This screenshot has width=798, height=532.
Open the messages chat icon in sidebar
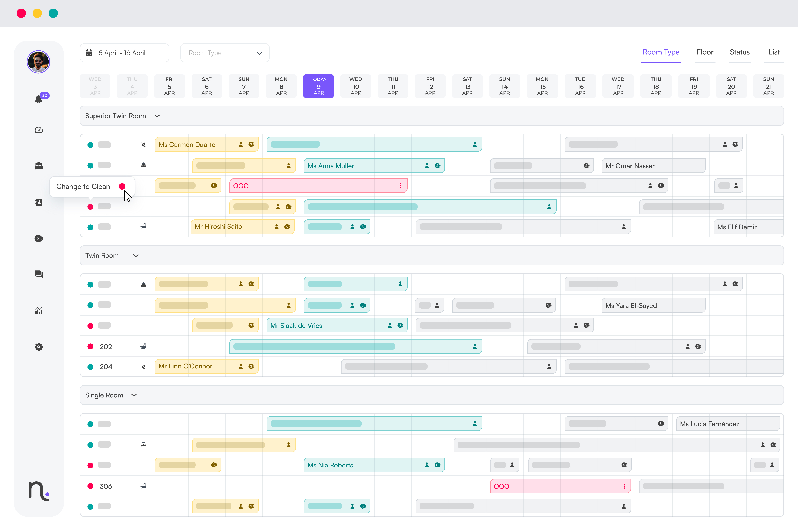(x=39, y=274)
